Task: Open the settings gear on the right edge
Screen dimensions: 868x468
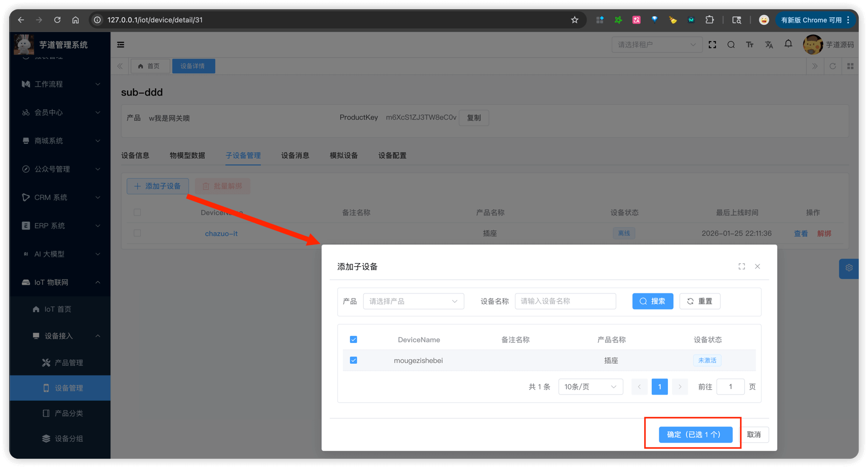Action: pyautogui.click(x=849, y=268)
